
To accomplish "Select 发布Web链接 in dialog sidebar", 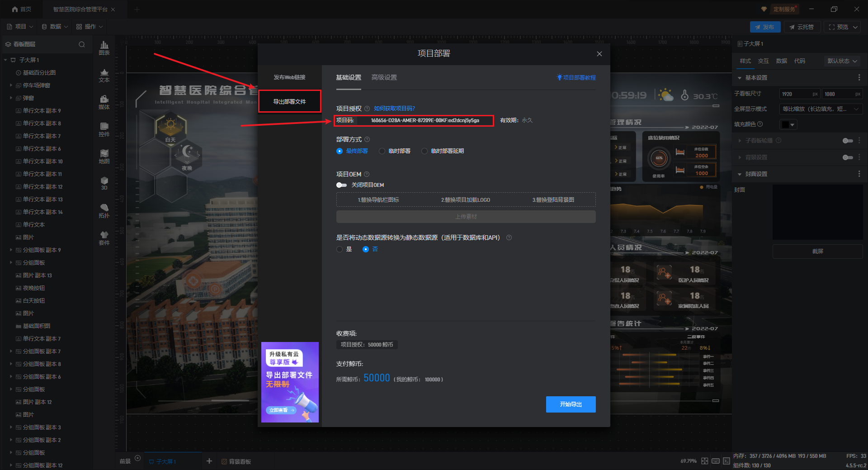I will [289, 77].
